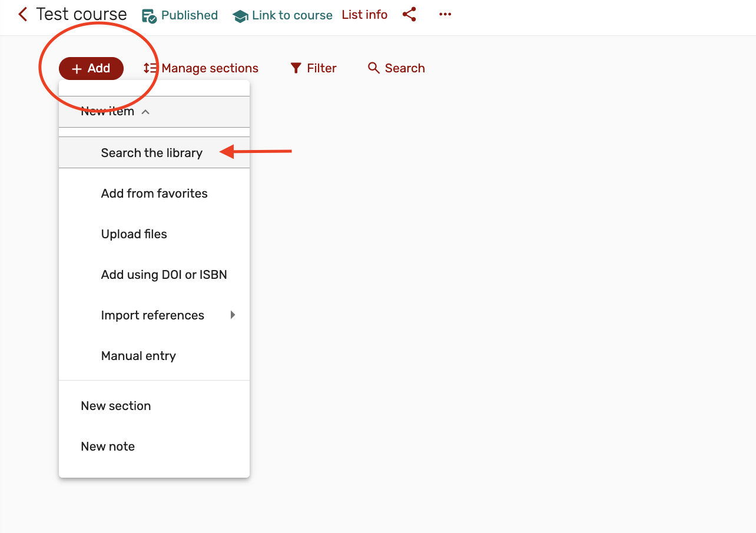
Task: Choose New section from menu
Action: [x=116, y=406]
